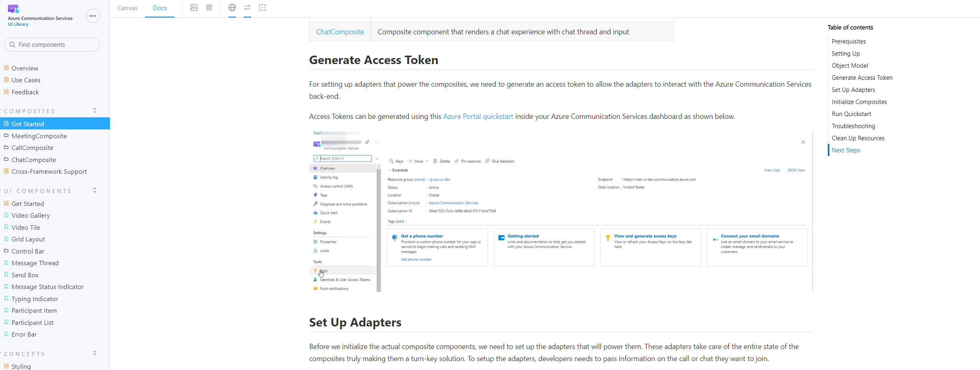980x370 pixels.
Task: Open the Azure Portal quickstart link
Action: point(478,116)
